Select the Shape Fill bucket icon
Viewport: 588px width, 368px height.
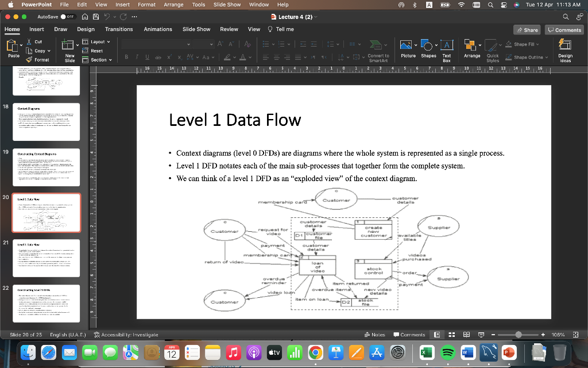point(509,44)
